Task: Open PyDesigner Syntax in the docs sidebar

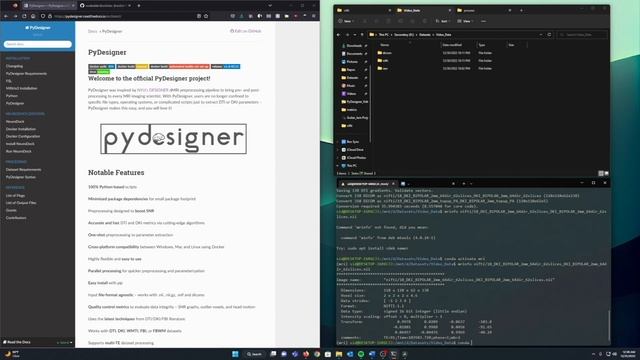Action: 20,177
